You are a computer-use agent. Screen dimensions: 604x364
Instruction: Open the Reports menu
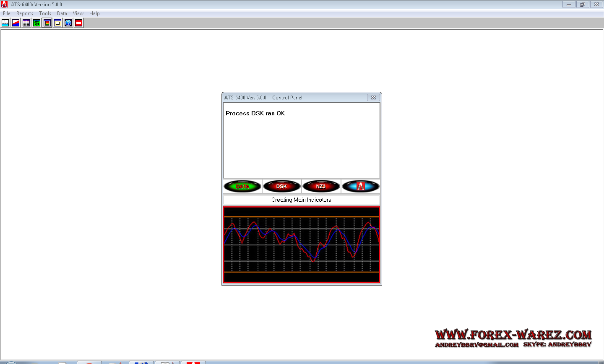click(x=25, y=13)
